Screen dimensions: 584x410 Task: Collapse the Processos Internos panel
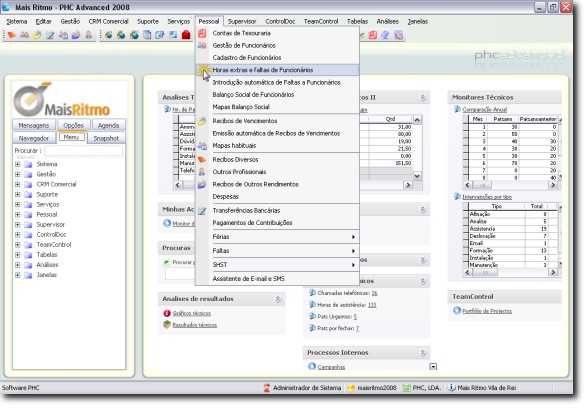point(423,352)
